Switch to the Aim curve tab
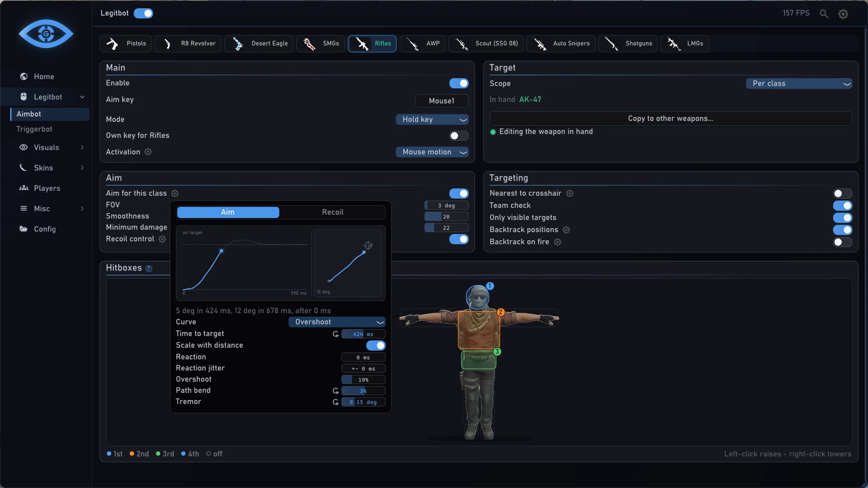868x488 pixels. click(228, 212)
